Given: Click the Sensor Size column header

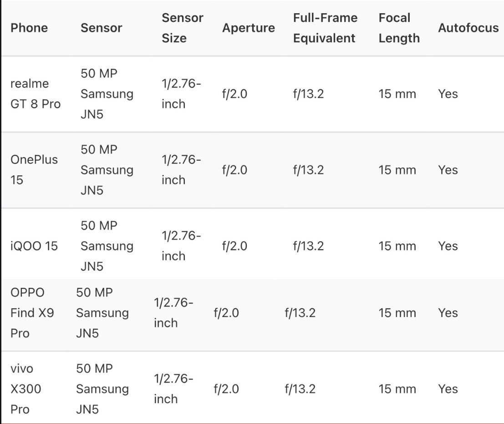Looking at the screenshot, I should pos(182,28).
